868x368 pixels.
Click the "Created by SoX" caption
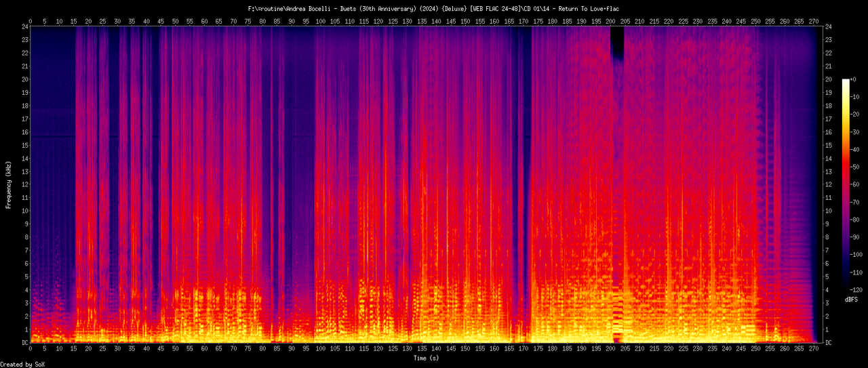[24, 365]
